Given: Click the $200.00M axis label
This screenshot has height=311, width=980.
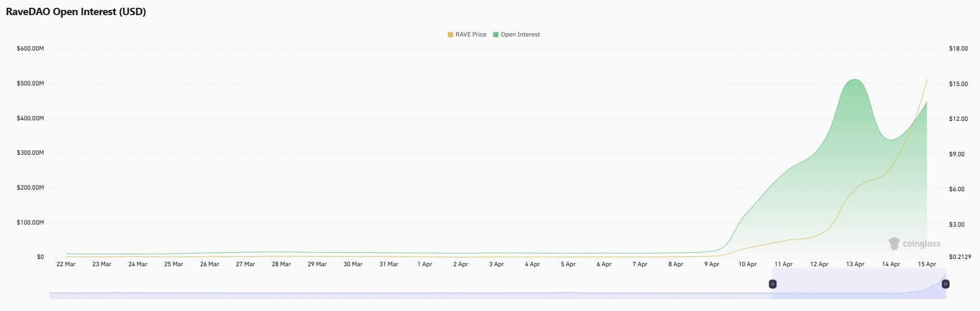Looking at the screenshot, I should [x=30, y=188].
